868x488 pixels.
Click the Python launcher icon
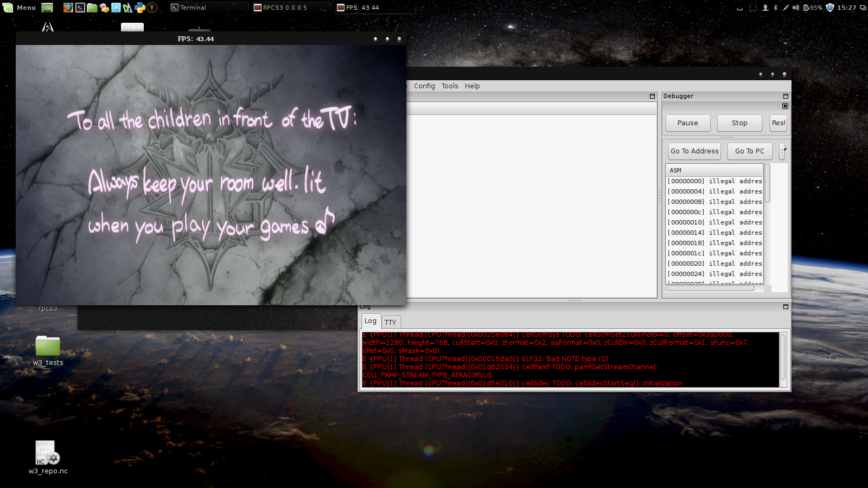coord(140,8)
